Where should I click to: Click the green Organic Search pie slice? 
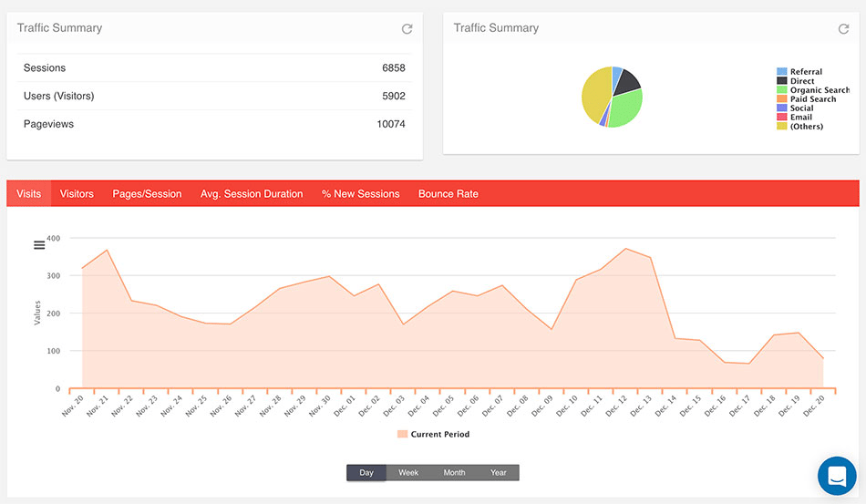click(626, 108)
